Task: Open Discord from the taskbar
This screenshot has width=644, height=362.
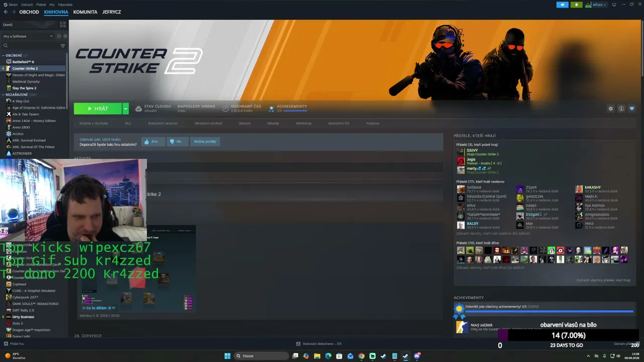Action: (417, 356)
